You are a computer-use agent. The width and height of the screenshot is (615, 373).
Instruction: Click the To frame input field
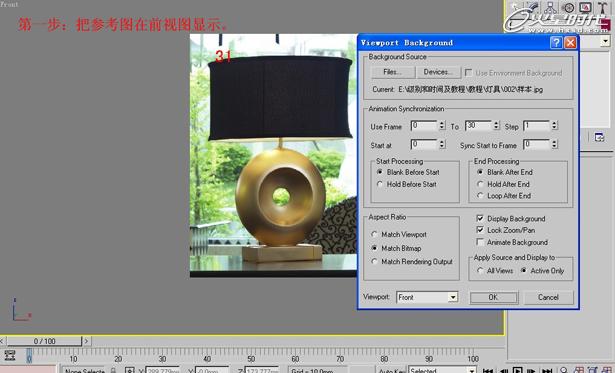coord(479,126)
